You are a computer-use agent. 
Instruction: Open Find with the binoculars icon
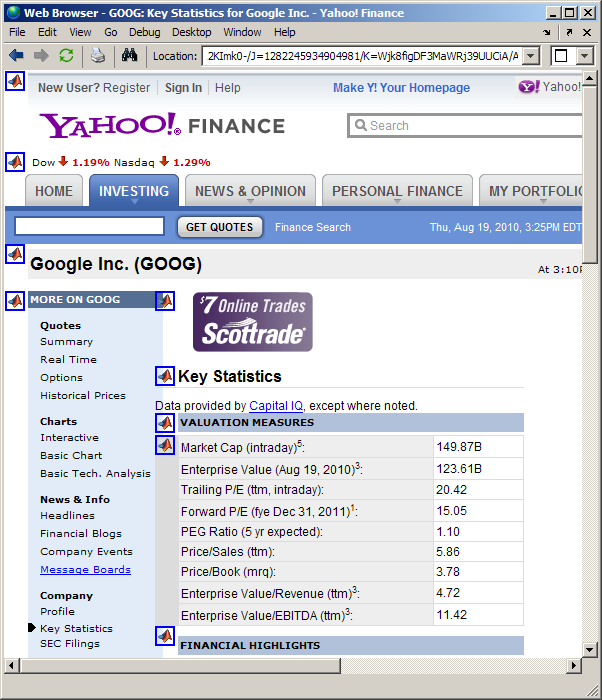click(129, 56)
